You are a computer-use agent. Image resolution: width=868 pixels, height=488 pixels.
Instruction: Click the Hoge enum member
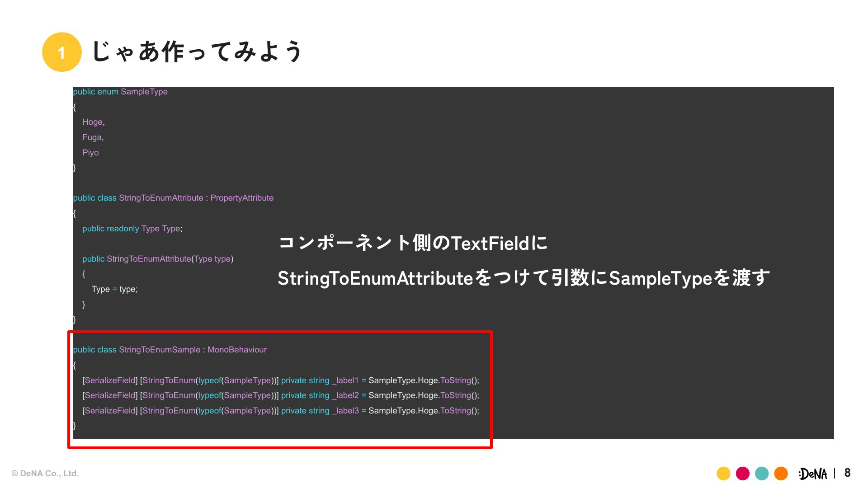point(93,122)
